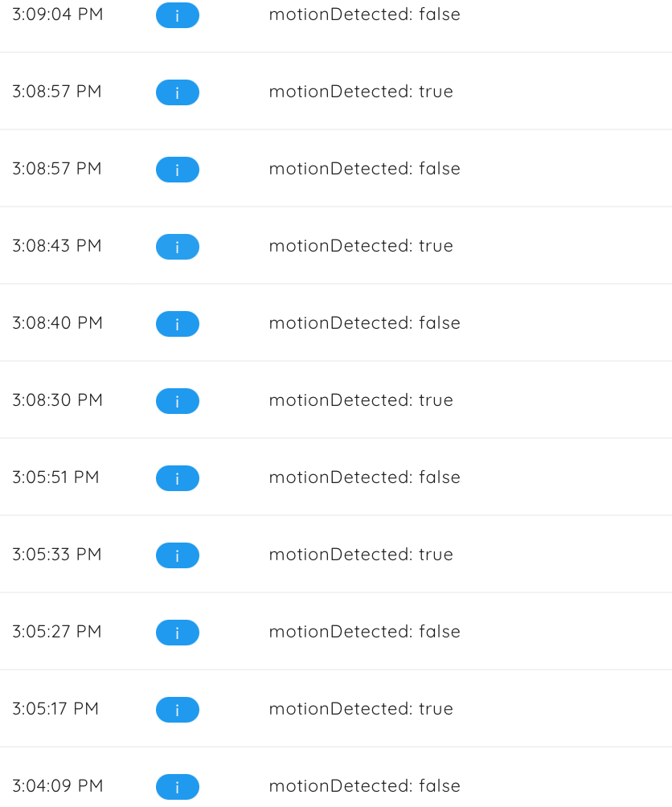Open info details for the 3:08:57 PM true event
The width and height of the screenshot is (672, 807).
(x=177, y=92)
